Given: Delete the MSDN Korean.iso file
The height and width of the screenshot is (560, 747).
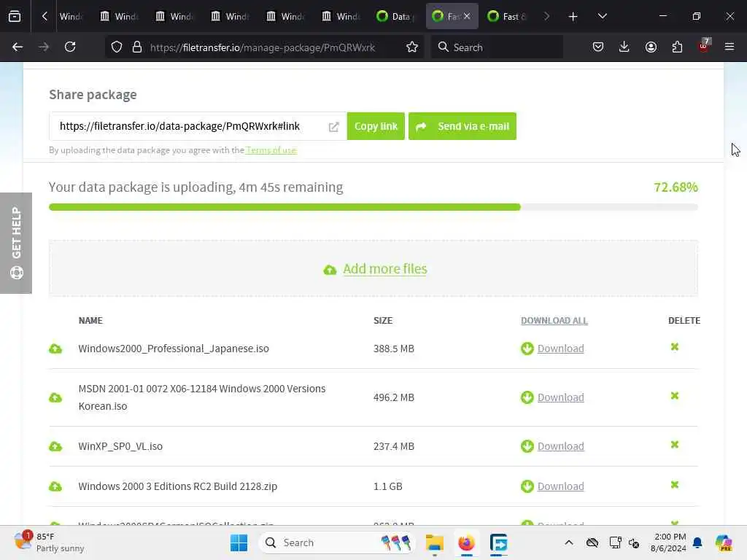Looking at the screenshot, I should tap(675, 396).
